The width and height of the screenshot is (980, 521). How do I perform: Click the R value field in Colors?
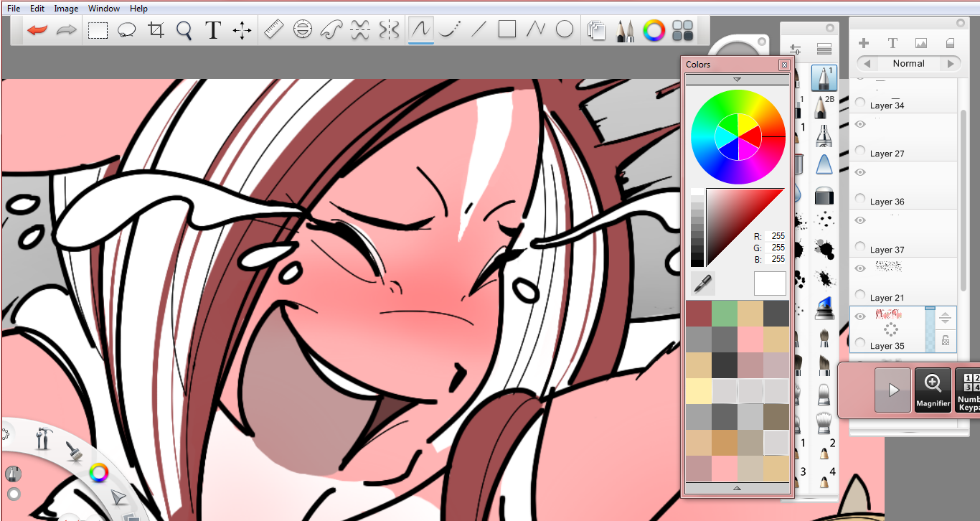pyautogui.click(x=776, y=236)
